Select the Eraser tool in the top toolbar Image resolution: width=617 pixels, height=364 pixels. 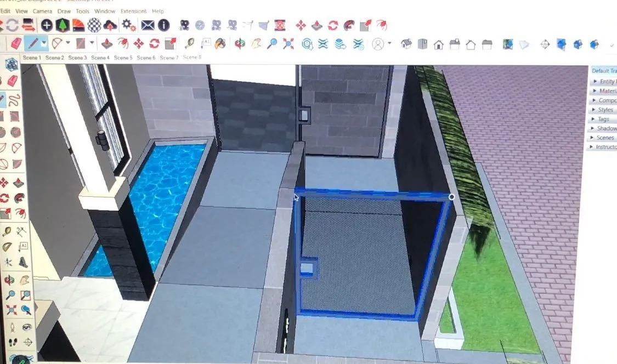(x=16, y=43)
